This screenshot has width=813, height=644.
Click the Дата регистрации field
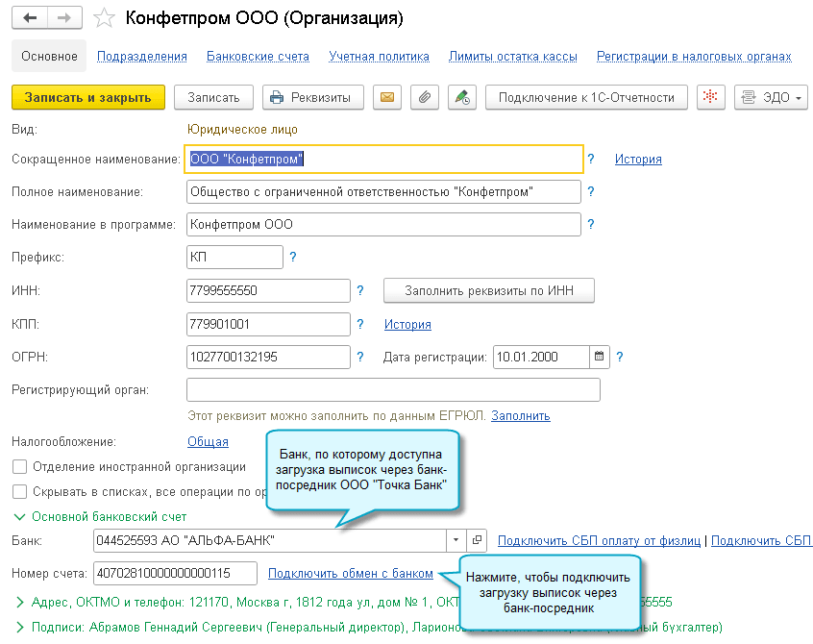[541, 357]
